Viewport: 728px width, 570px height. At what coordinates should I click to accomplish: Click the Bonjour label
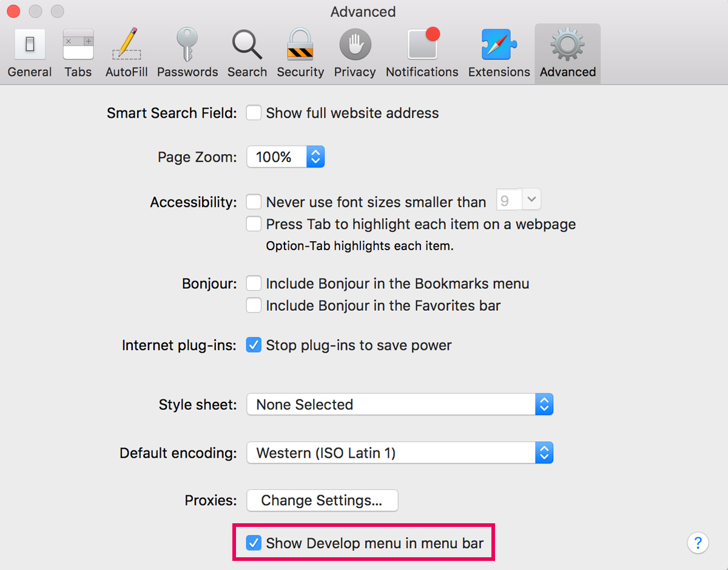click(209, 284)
